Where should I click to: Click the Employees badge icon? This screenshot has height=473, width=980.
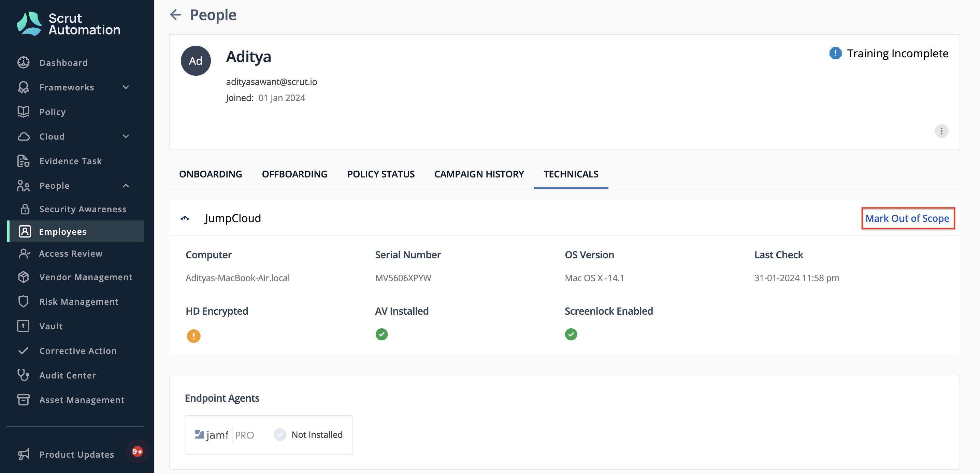coord(25,231)
